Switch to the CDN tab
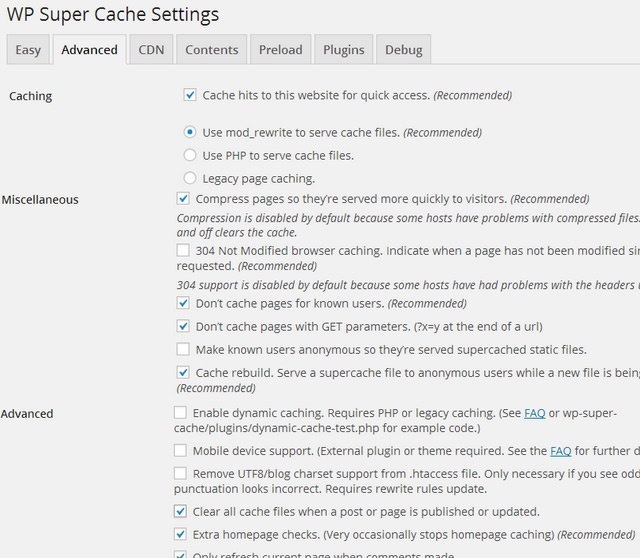 pyautogui.click(x=151, y=49)
